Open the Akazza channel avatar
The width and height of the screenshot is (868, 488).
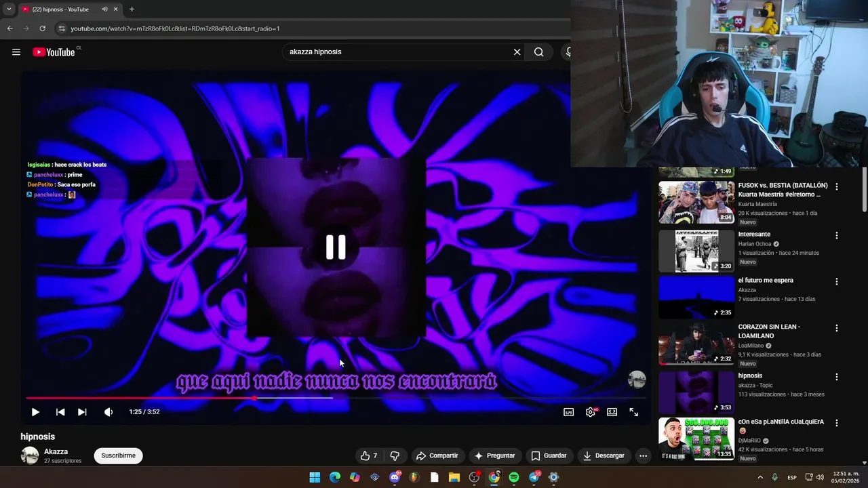click(30, 455)
